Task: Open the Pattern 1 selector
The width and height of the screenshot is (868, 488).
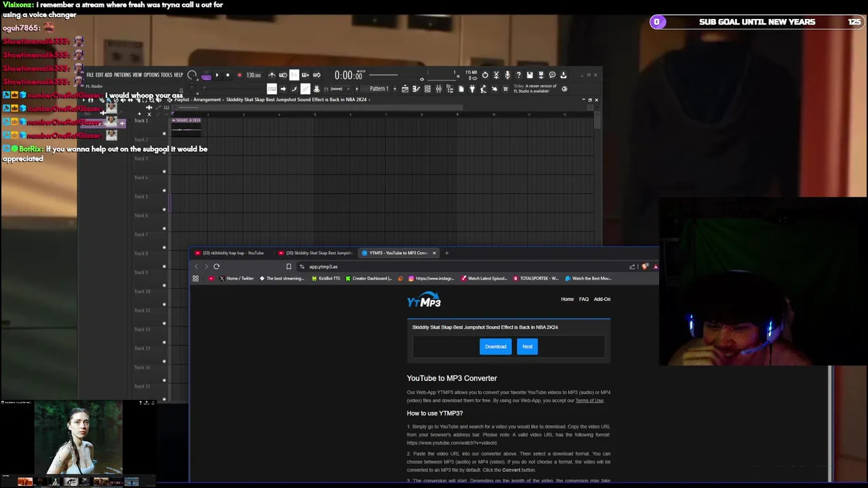Action: [378, 89]
